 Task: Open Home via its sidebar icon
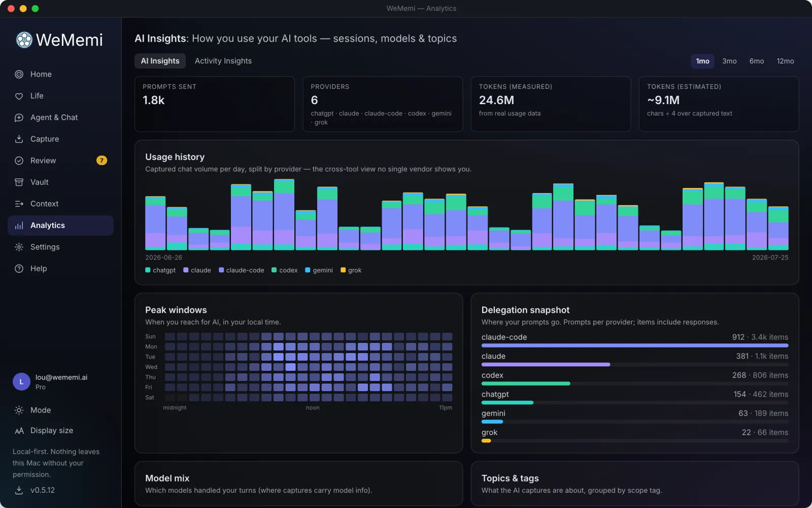point(19,74)
